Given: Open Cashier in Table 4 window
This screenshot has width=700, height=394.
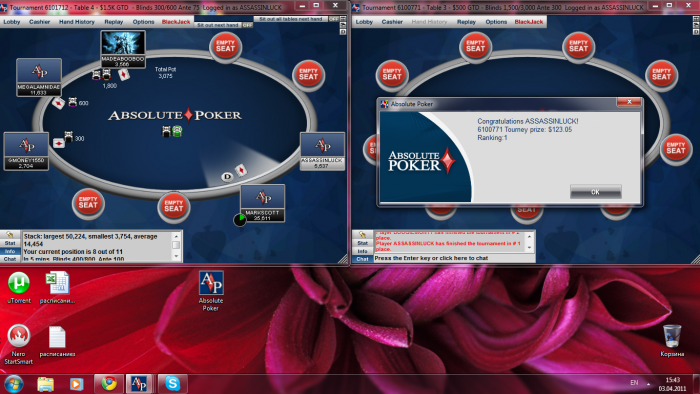Looking at the screenshot, I should coord(39,22).
